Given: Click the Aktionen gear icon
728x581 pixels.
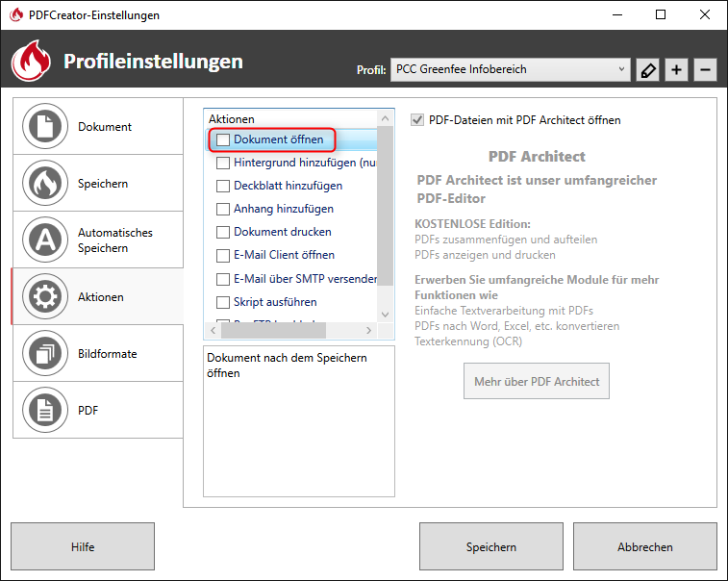Looking at the screenshot, I should 45,296.
